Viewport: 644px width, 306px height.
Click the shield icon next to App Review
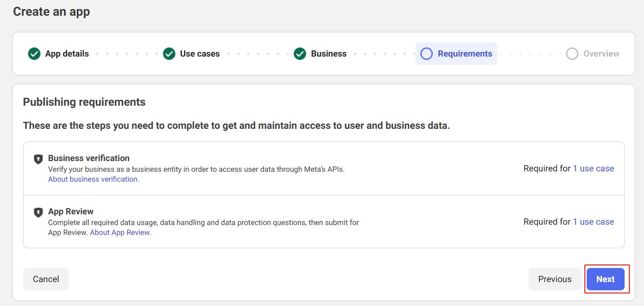point(38,212)
